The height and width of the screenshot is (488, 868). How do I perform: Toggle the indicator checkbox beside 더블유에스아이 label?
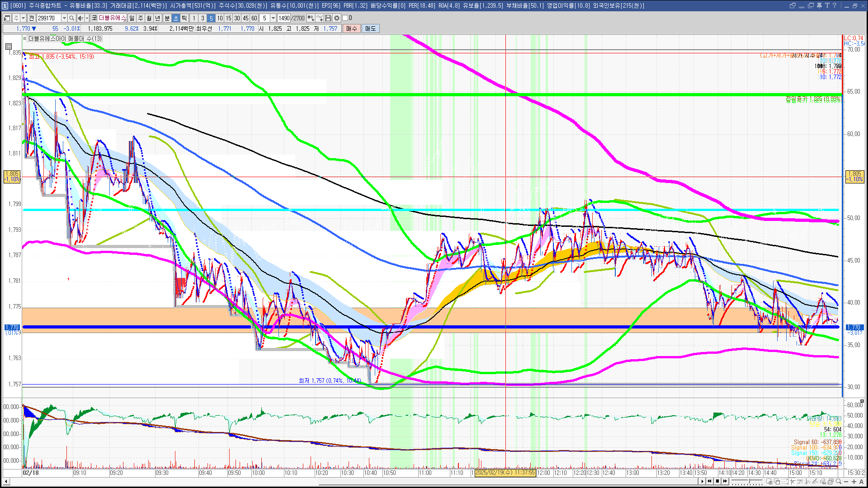pyautogui.click(x=25, y=39)
